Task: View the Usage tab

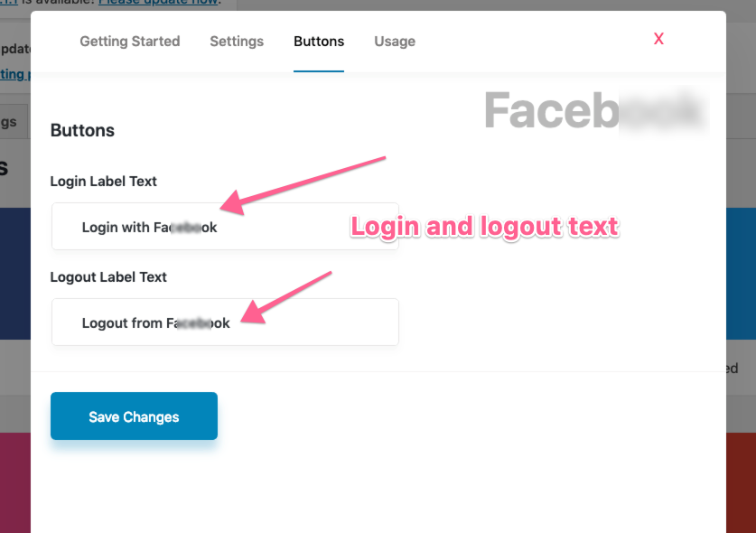Action: (394, 42)
